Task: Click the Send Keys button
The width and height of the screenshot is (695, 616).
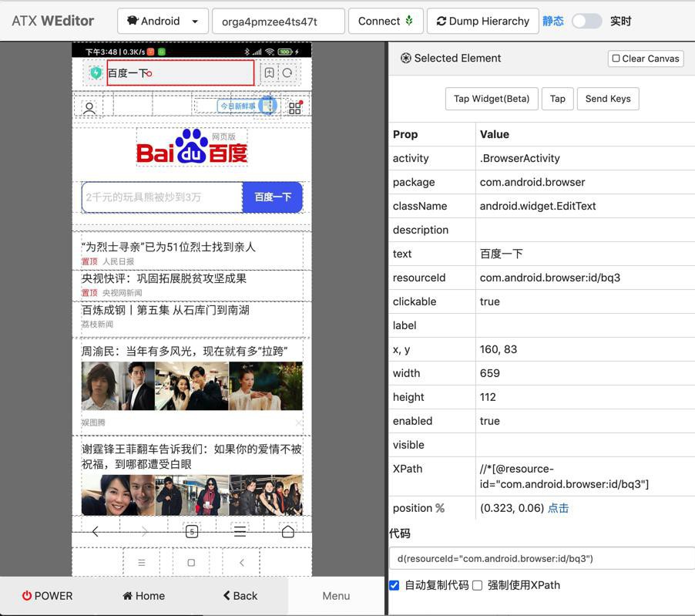Action: coord(608,99)
